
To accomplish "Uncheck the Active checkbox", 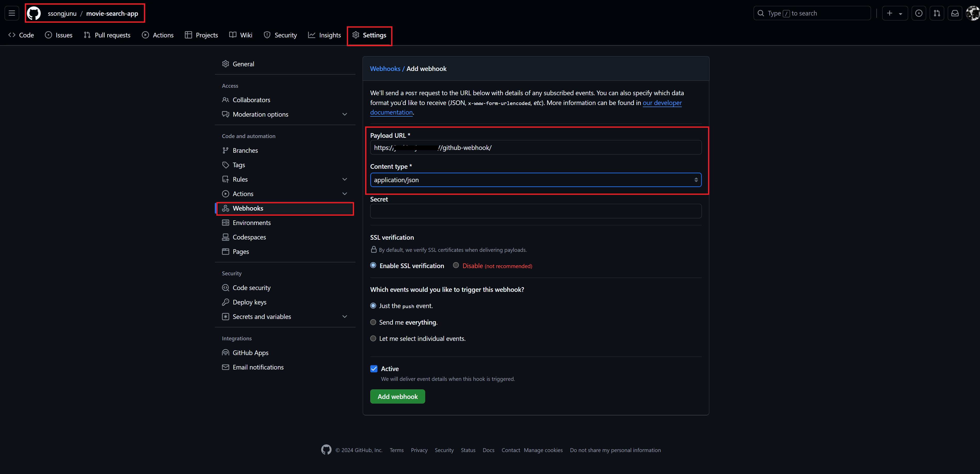I will pos(374,368).
